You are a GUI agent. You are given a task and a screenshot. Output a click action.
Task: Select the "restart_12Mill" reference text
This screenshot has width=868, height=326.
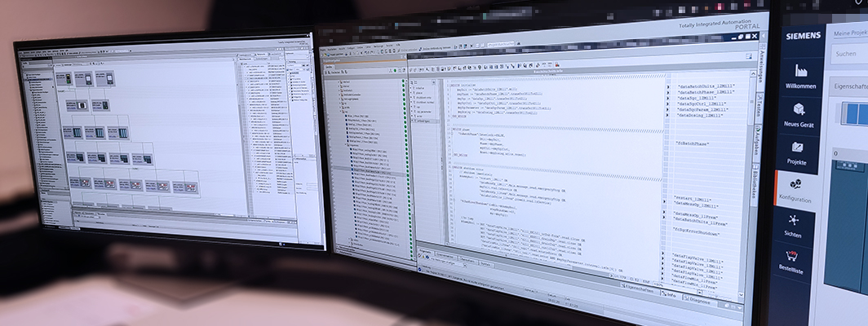point(693,199)
